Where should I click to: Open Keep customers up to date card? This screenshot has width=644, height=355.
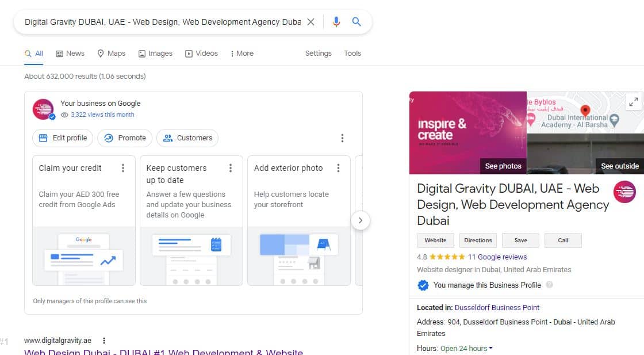191,220
